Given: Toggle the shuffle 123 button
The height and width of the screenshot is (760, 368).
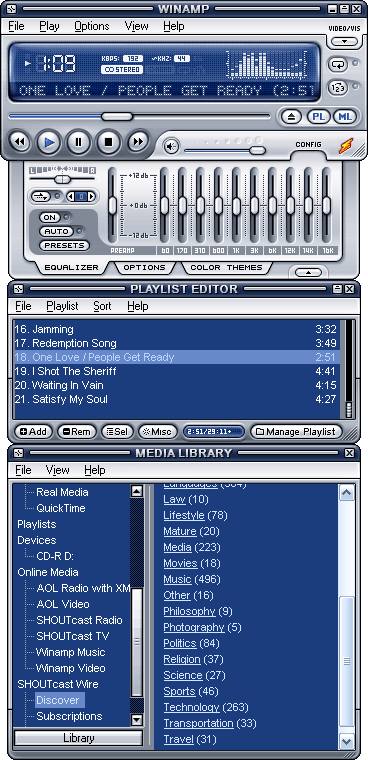Looking at the screenshot, I should click(337, 88).
